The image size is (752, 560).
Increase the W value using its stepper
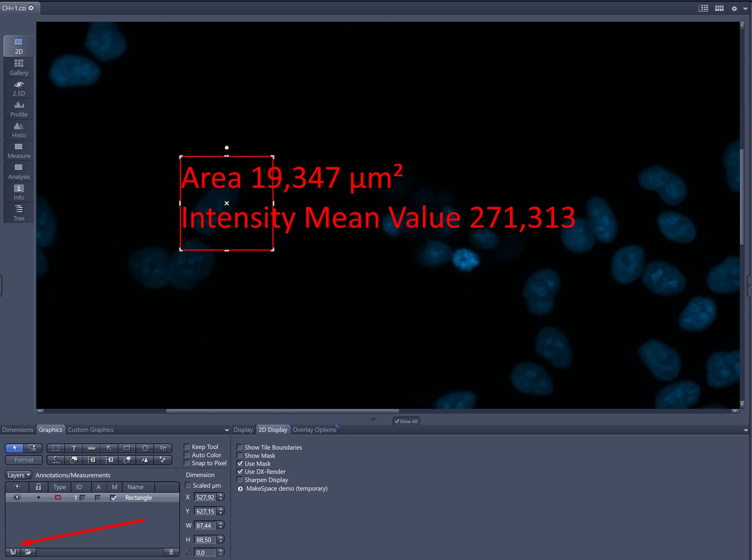tap(221, 524)
